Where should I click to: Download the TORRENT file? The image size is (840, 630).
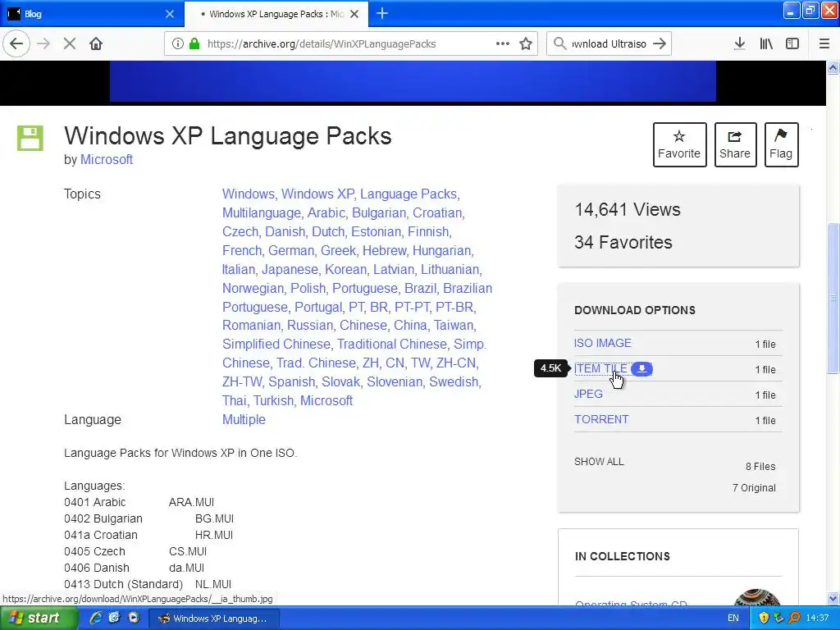tap(601, 419)
